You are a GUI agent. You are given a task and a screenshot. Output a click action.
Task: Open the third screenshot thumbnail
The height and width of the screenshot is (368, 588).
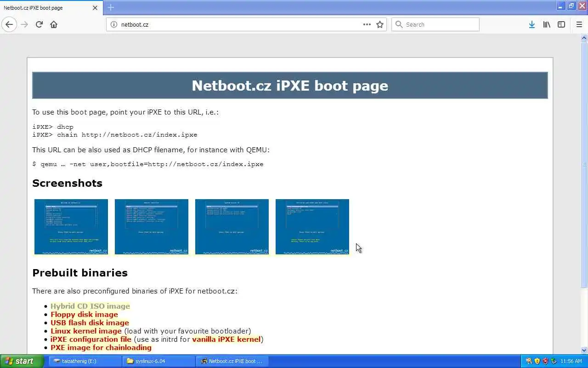pyautogui.click(x=232, y=226)
